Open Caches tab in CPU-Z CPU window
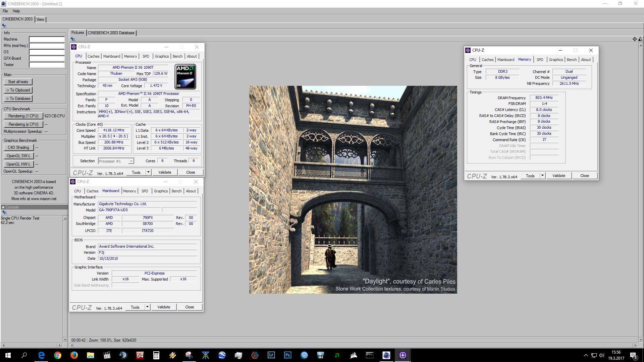 point(94,56)
